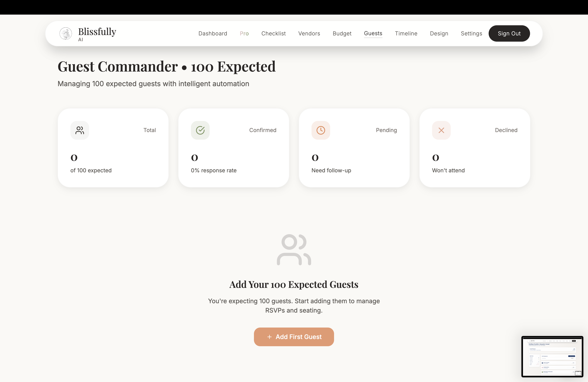588x382 pixels.
Task: Click the Blissfully brand name text
Action: [97, 32]
